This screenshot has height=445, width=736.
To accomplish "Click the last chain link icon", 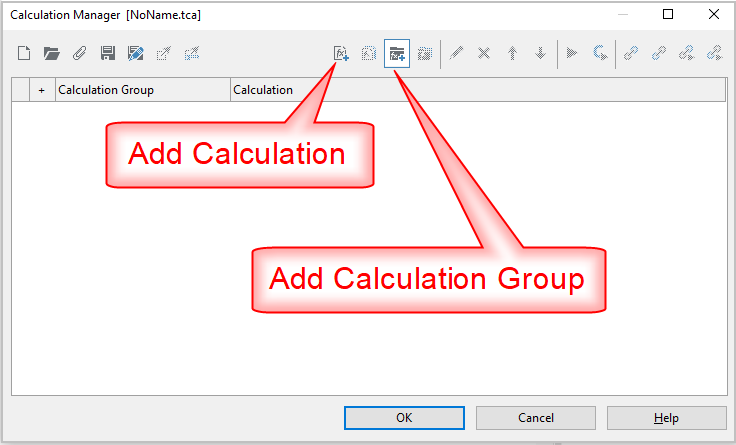I will pyautogui.click(x=715, y=54).
